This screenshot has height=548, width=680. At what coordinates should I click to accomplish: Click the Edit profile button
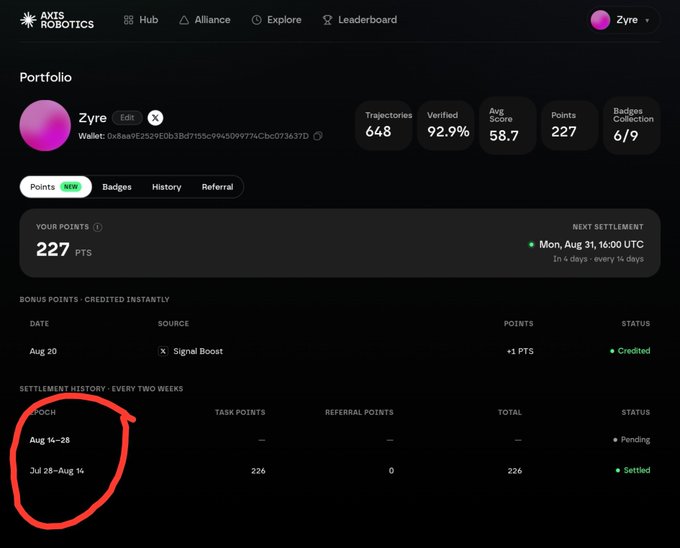point(127,117)
